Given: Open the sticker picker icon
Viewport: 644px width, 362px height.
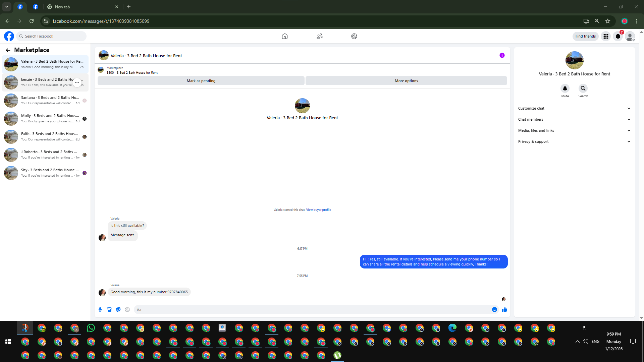Looking at the screenshot, I should pos(118,310).
